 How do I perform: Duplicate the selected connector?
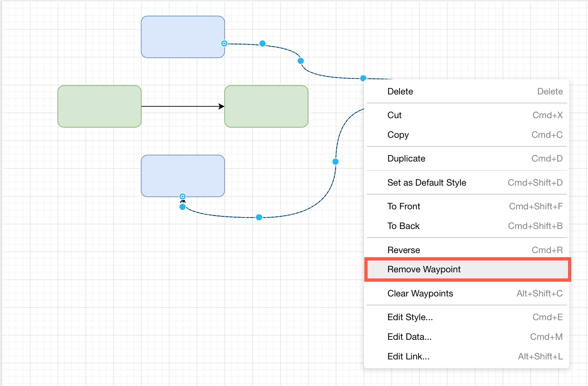[x=406, y=159]
